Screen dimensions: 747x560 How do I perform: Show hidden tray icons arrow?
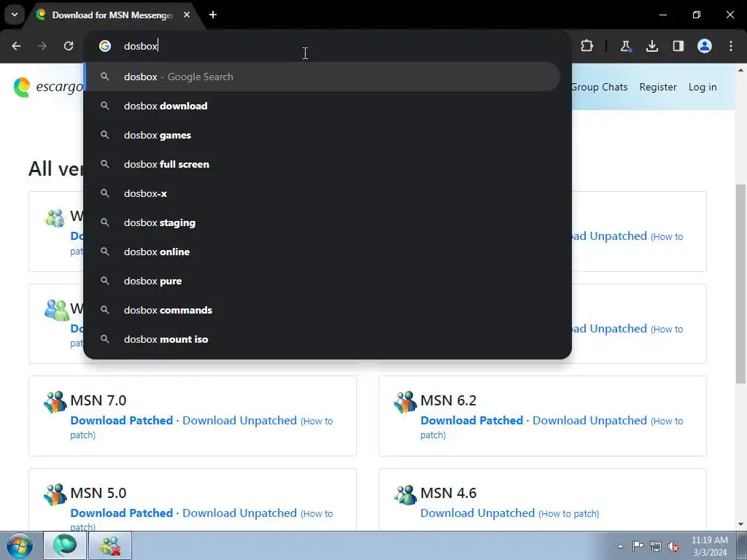(620, 546)
